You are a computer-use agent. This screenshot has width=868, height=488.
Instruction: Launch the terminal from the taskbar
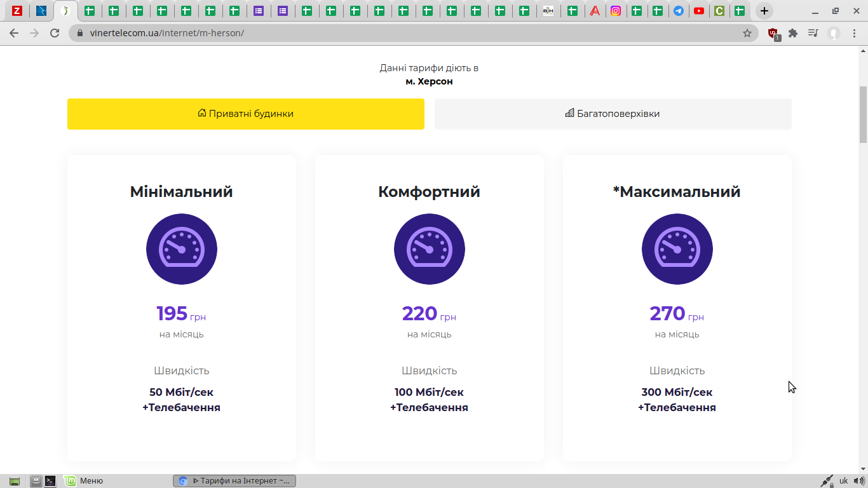50,481
